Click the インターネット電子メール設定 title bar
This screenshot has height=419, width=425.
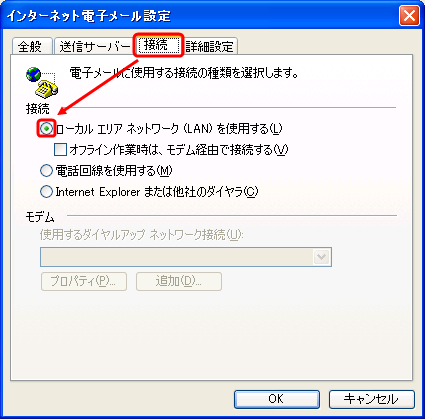(200, 16)
